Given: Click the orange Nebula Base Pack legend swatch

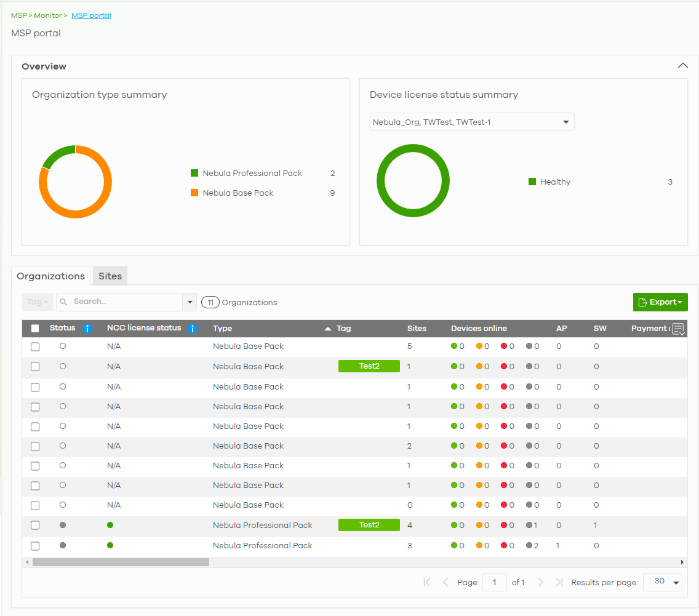Looking at the screenshot, I should coord(194,193).
